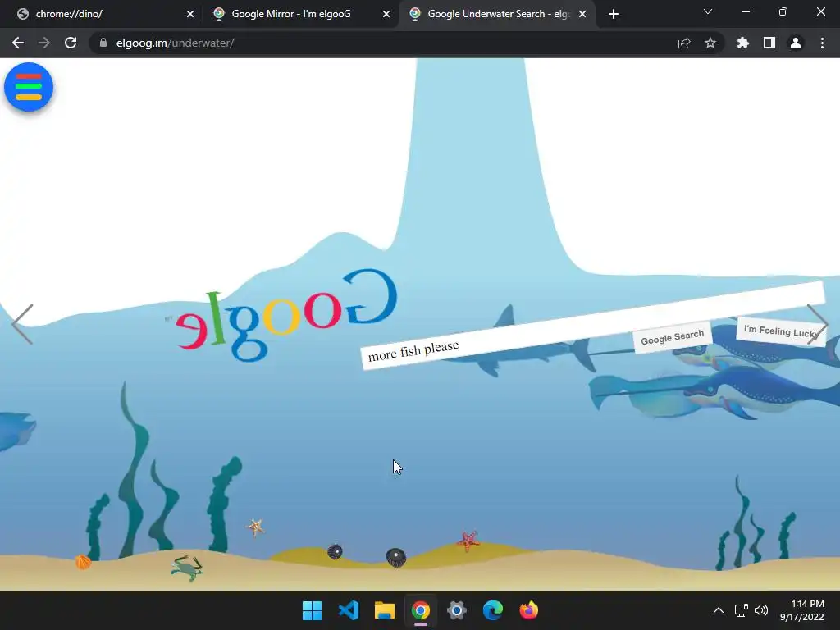Go forward in browser history
Viewport: 840px width, 630px height.
44,43
